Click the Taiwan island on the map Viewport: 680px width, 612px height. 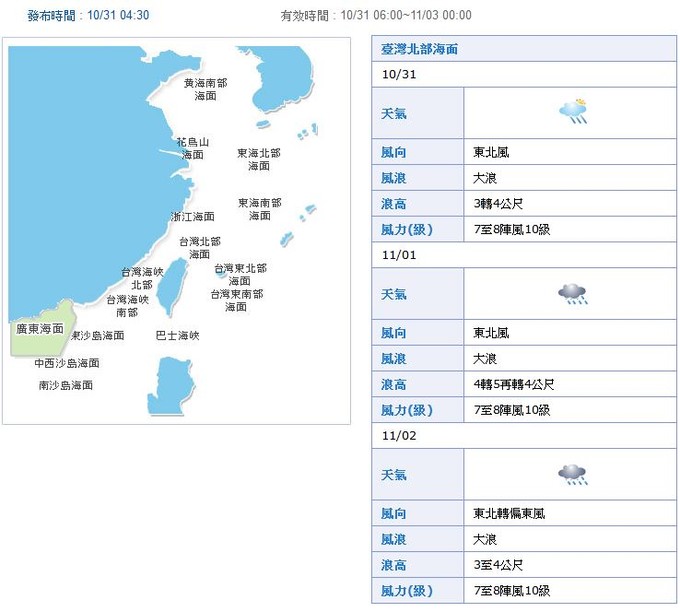(x=171, y=287)
